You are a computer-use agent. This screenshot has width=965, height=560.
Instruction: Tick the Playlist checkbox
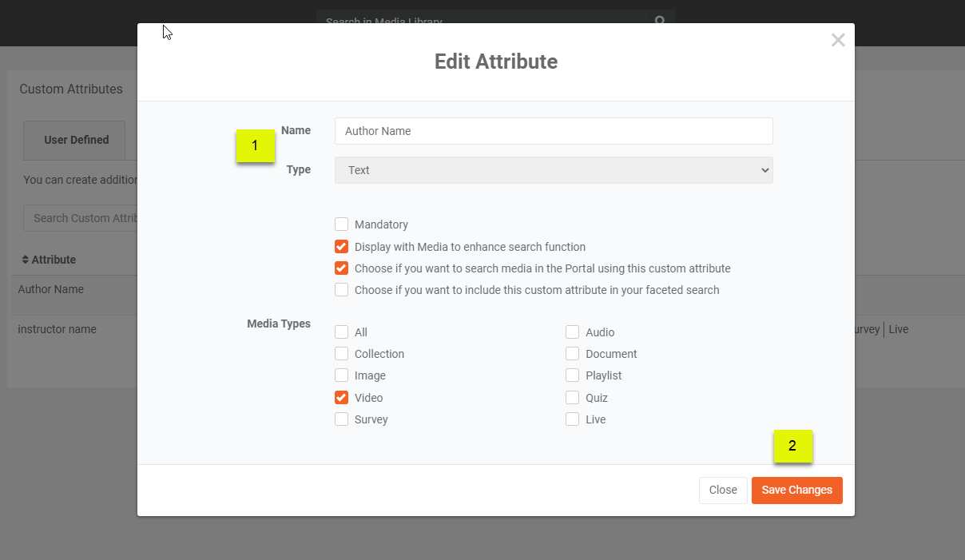click(x=573, y=375)
